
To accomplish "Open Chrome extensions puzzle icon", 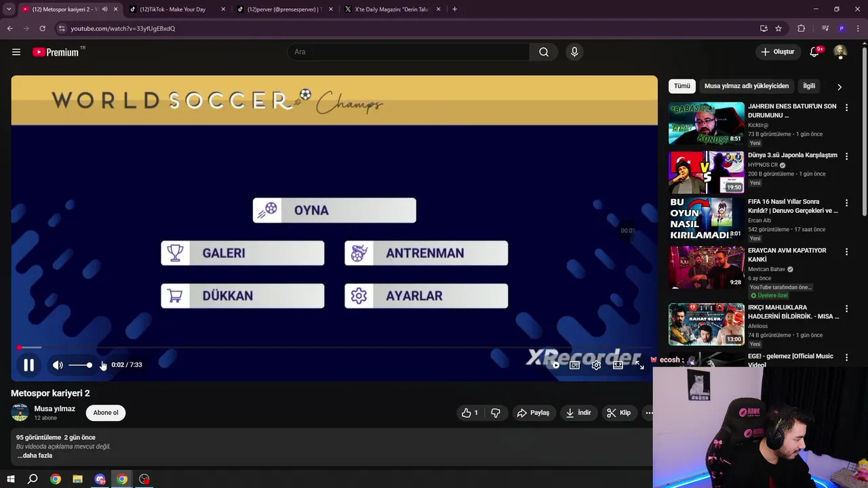I will 802,28.
